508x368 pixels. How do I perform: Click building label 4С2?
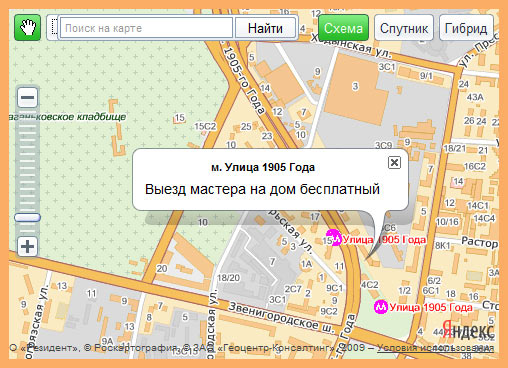(x=370, y=285)
